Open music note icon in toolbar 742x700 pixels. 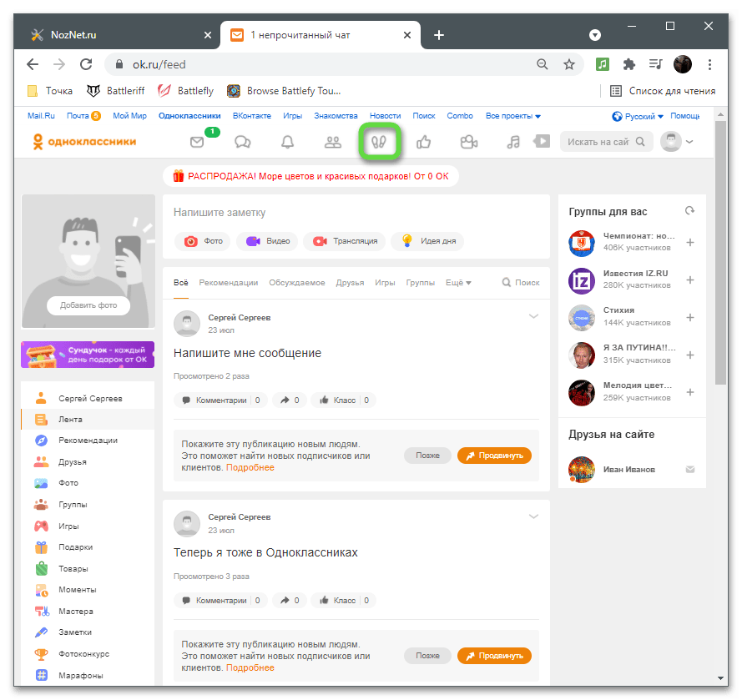[x=513, y=142]
